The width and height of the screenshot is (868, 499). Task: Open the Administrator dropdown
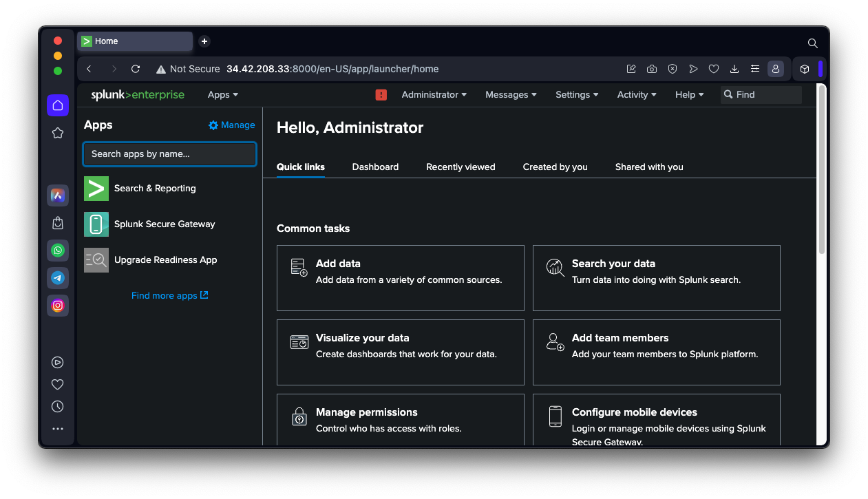pos(434,95)
